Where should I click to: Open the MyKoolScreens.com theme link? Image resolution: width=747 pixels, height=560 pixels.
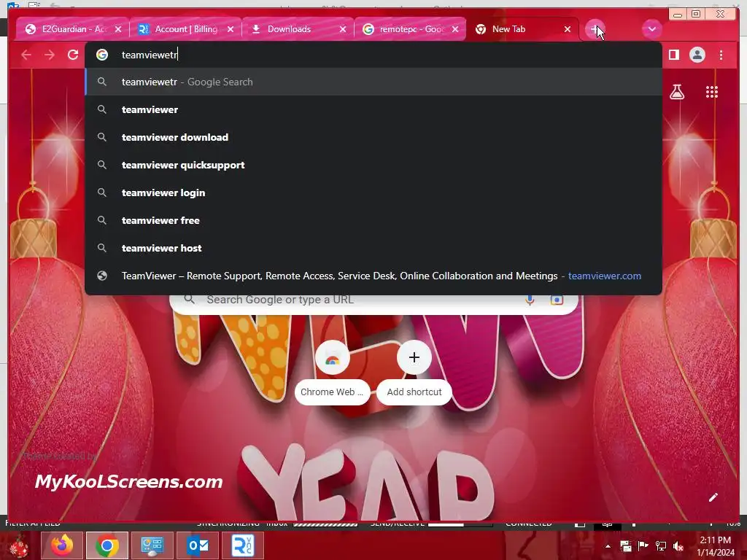click(x=128, y=481)
